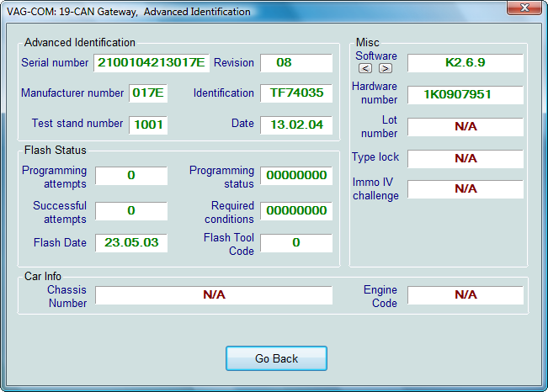Click the Type lock N/A field
Viewport: 548px width, 392px height.
(466, 159)
